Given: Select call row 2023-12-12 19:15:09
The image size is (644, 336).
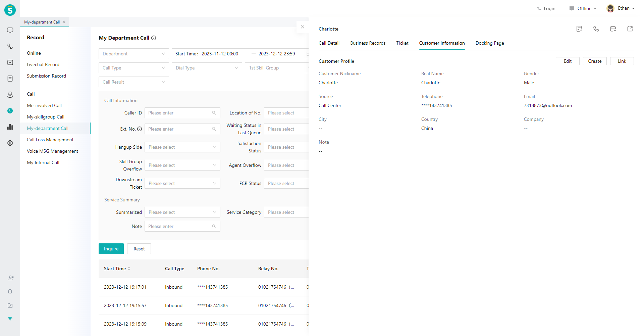Looking at the screenshot, I should click(x=204, y=324).
